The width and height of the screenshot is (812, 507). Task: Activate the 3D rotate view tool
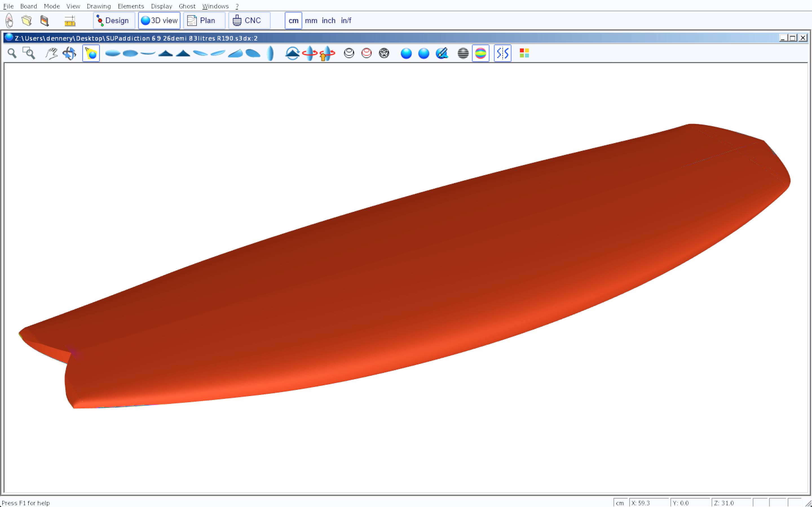pyautogui.click(x=69, y=53)
